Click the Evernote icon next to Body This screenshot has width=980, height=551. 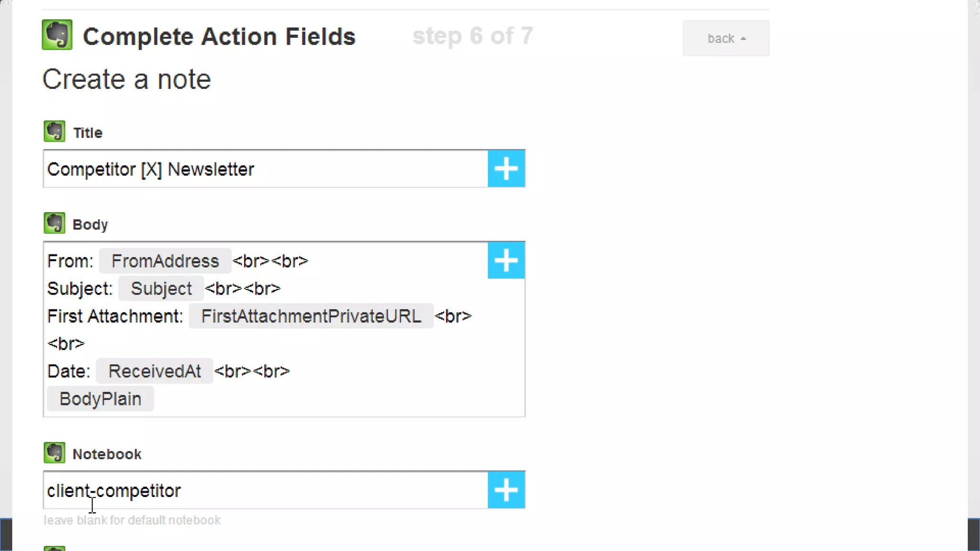54,223
